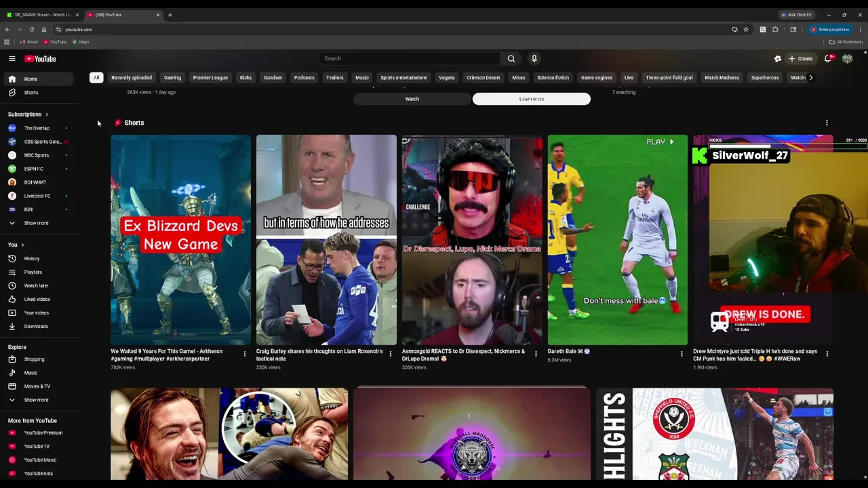Open options for the Gareth Bale short

[x=682, y=353]
